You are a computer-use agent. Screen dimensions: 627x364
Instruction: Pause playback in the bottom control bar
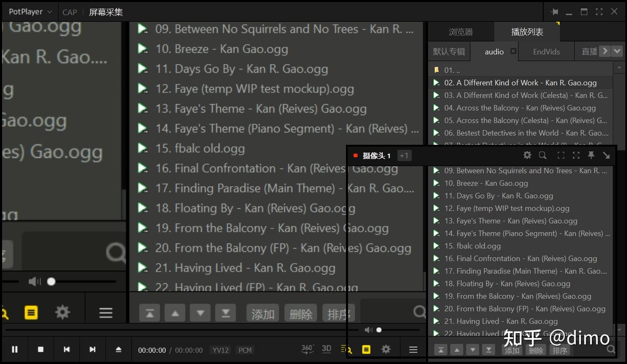click(15, 349)
